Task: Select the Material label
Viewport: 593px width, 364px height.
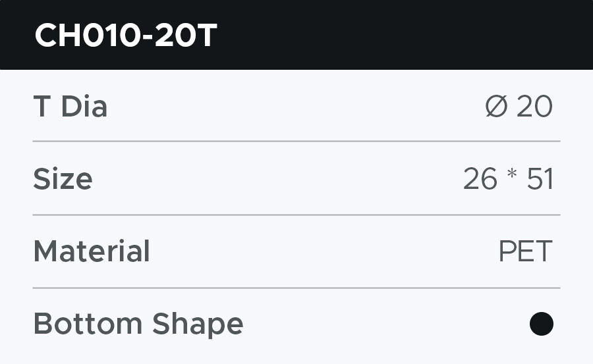Action: coord(92,251)
